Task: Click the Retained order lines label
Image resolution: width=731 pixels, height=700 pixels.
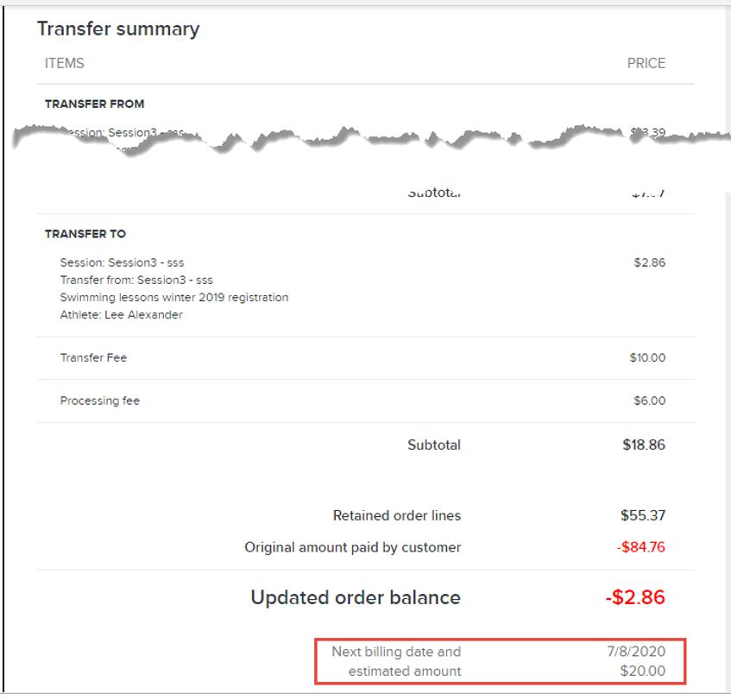Action: (x=397, y=515)
